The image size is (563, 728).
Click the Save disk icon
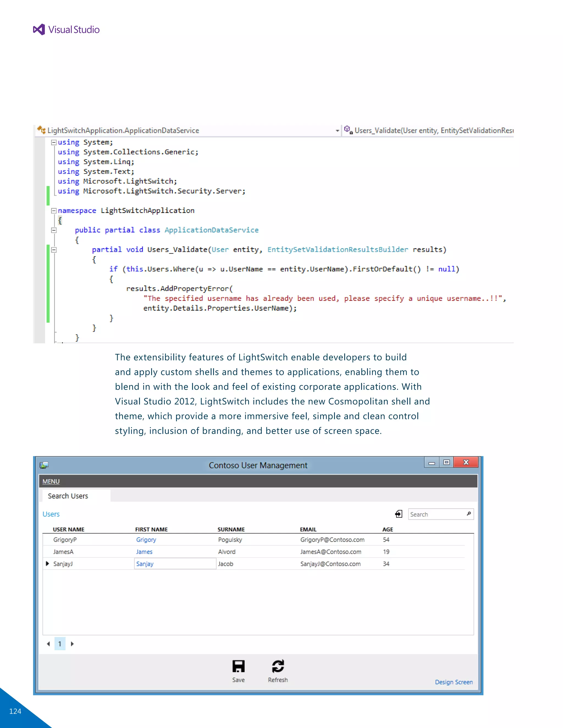point(238,666)
